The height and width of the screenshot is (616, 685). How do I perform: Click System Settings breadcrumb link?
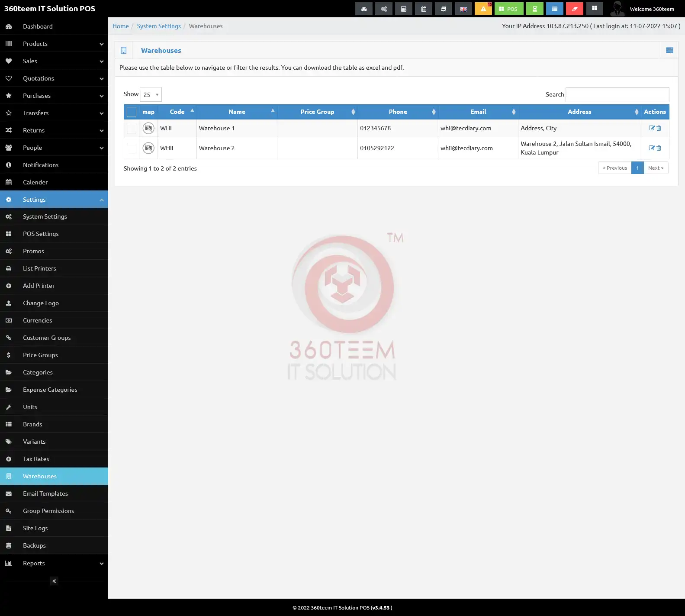(x=159, y=26)
